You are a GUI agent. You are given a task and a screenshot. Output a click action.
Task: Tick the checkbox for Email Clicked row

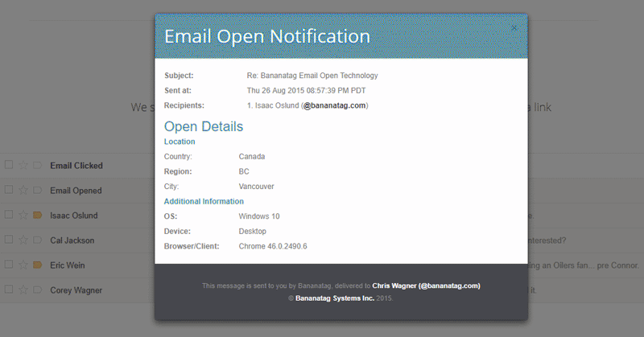[x=9, y=165]
